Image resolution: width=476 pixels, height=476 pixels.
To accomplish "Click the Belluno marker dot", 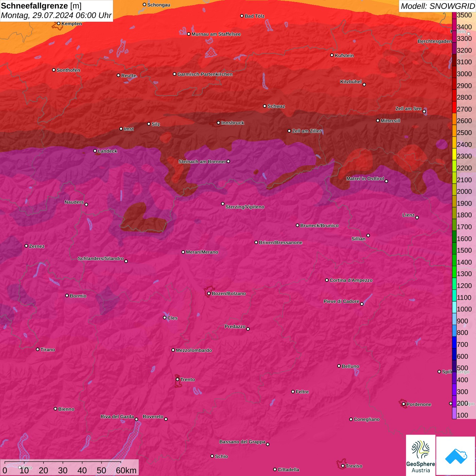I will click(x=339, y=366).
